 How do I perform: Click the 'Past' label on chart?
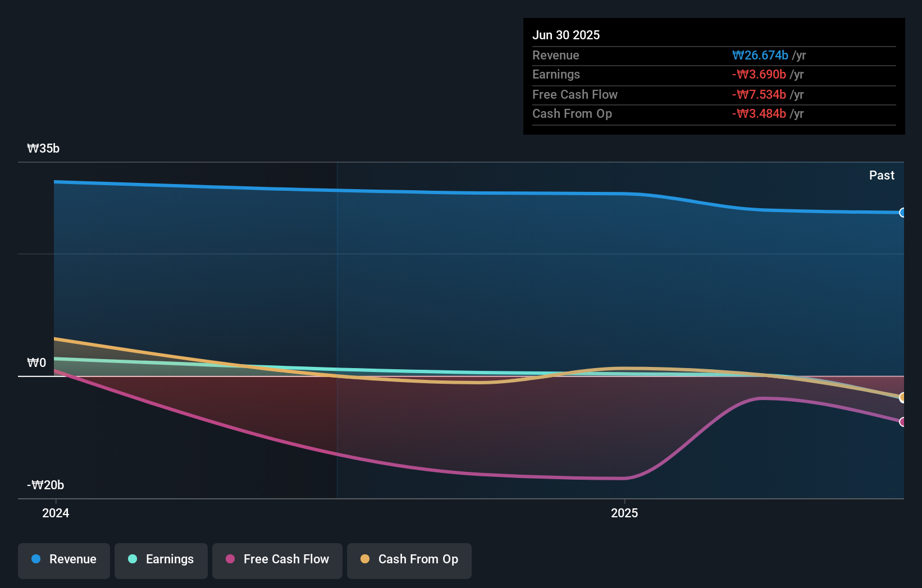882,175
